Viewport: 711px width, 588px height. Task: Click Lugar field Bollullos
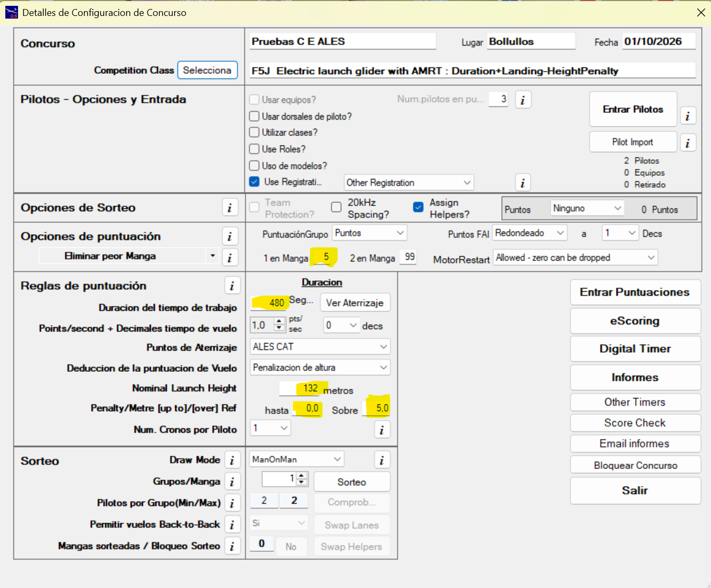pyautogui.click(x=531, y=41)
